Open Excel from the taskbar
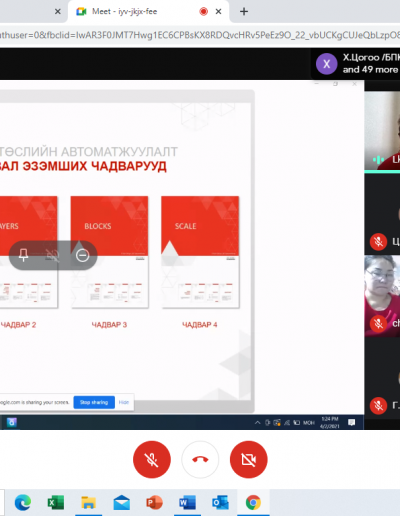The image size is (400, 516). tap(56, 502)
